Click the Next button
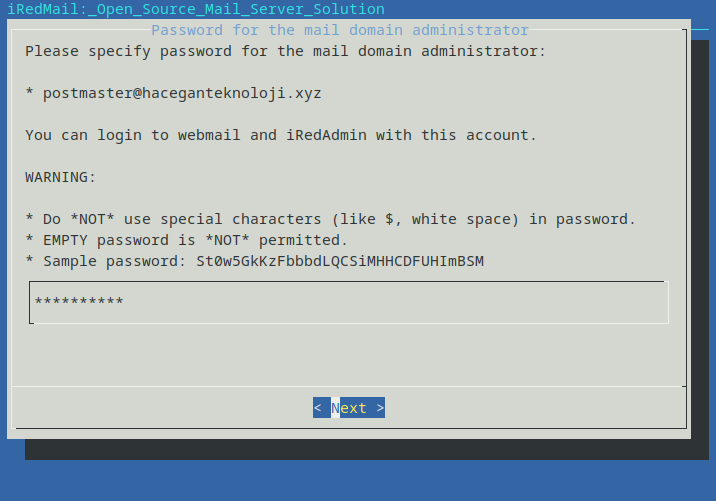716x501 pixels. (x=349, y=407)
